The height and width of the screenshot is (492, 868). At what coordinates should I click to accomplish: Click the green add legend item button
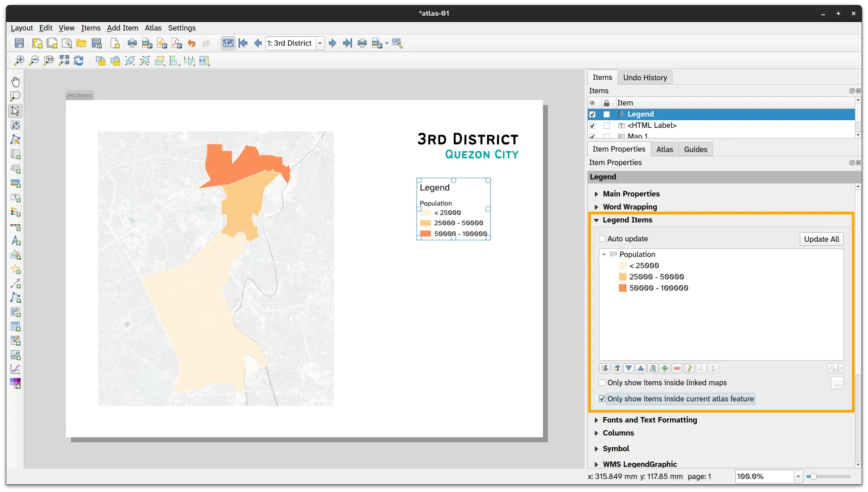tap(665, 368)
